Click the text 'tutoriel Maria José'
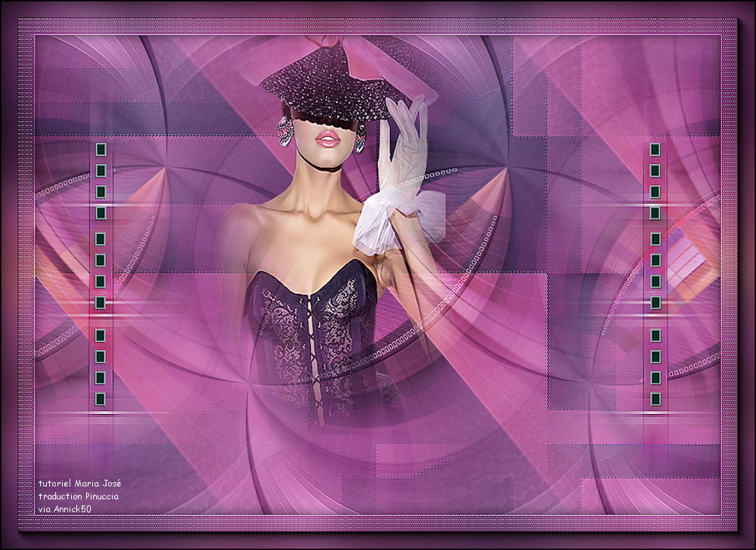 80,483
